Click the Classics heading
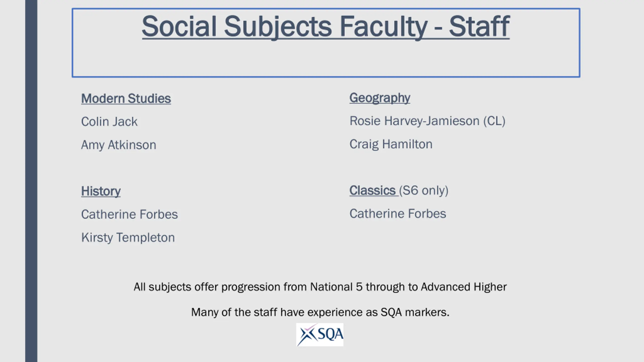Image resolution: width=644 pixels, height=362 pixels. coord(373,190)
